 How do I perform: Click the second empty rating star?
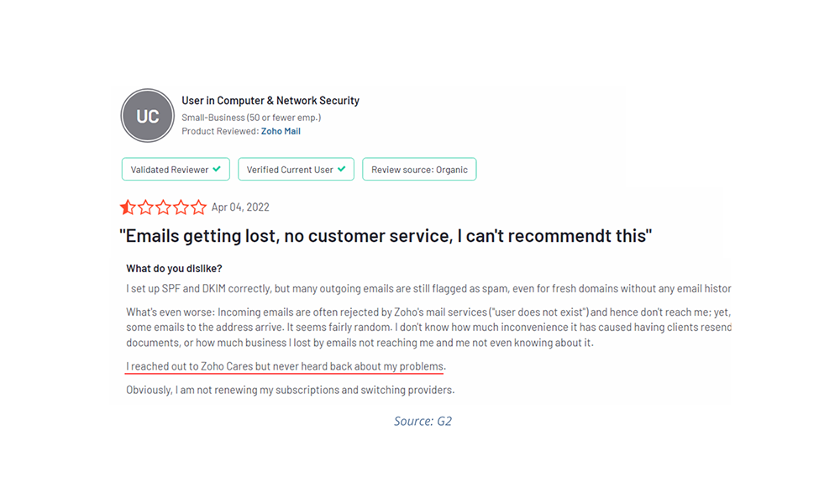point(145,207)
